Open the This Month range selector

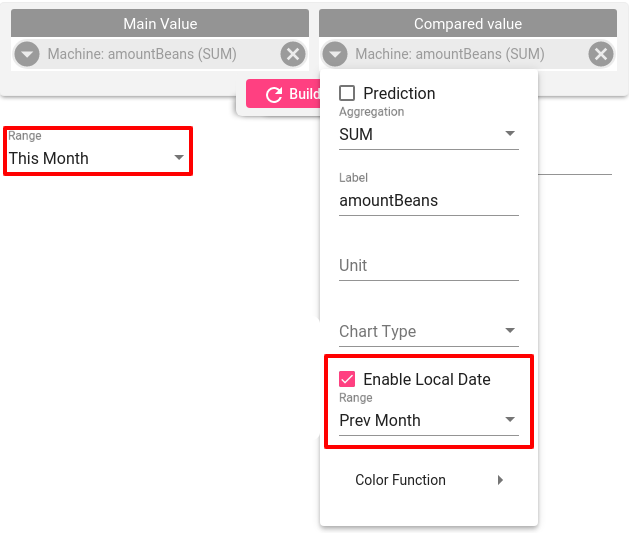[x=97, y=158]
